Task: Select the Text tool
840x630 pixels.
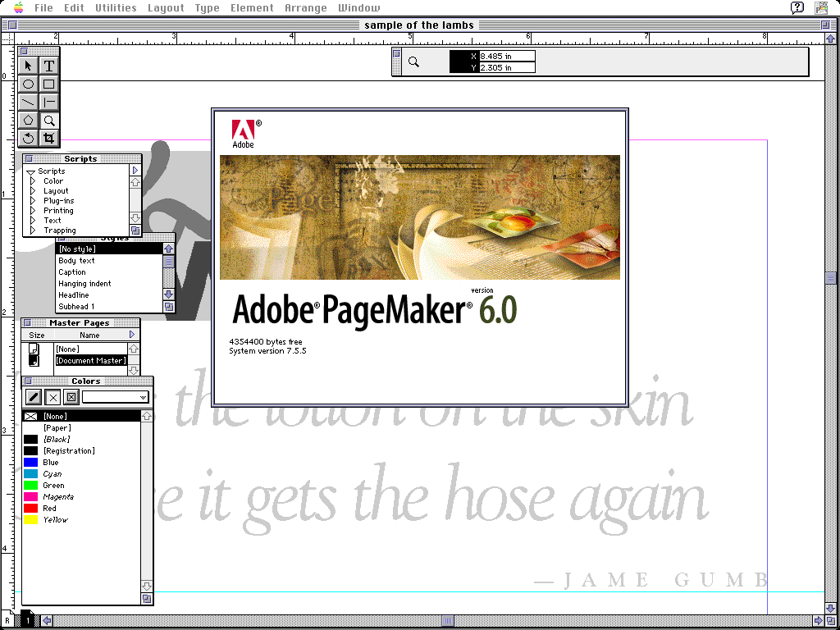Action: (x=48, y=66)
